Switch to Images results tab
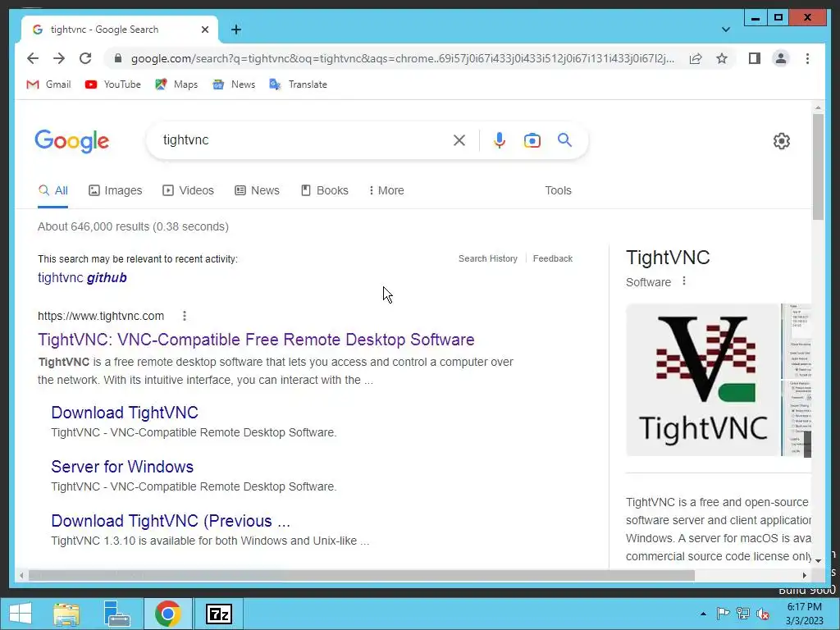Image resolution: width=840 pixels, height=630 pixels. pos(115,190)
